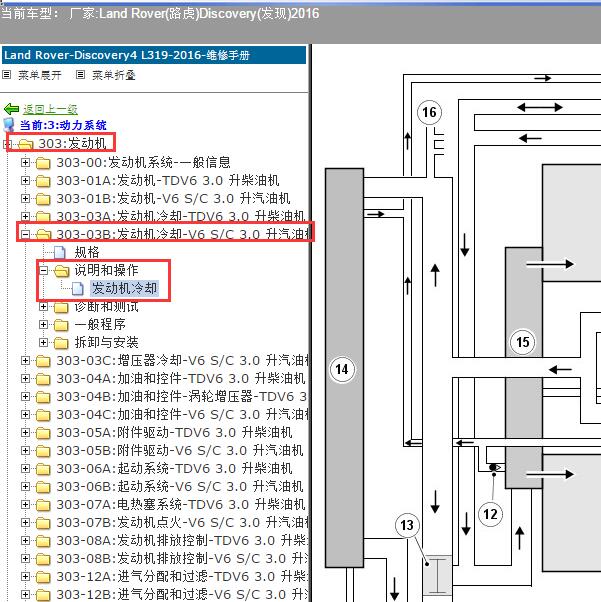Open the 规格 document
The image size is (601, 602).
(87, 252)
